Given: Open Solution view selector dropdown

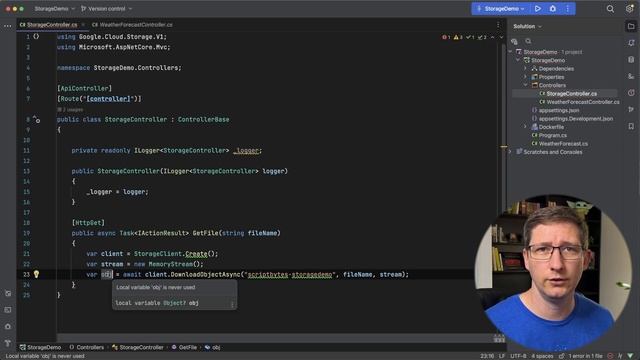Looking at the screenshot, I should 527,27.
